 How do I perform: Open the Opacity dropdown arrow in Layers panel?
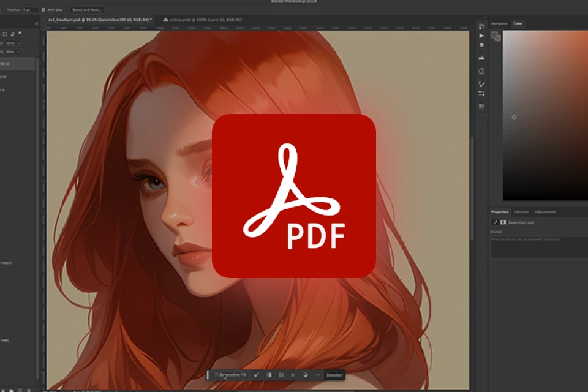18,43
